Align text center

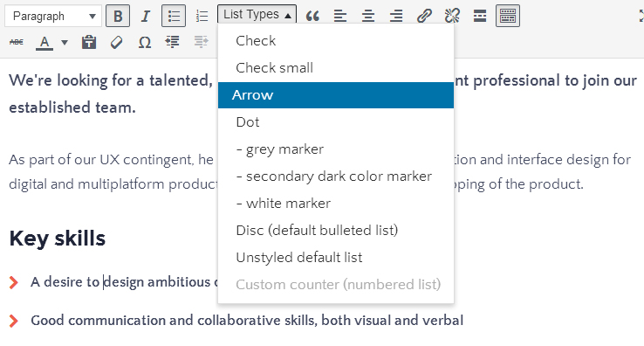tap(368, 16)
